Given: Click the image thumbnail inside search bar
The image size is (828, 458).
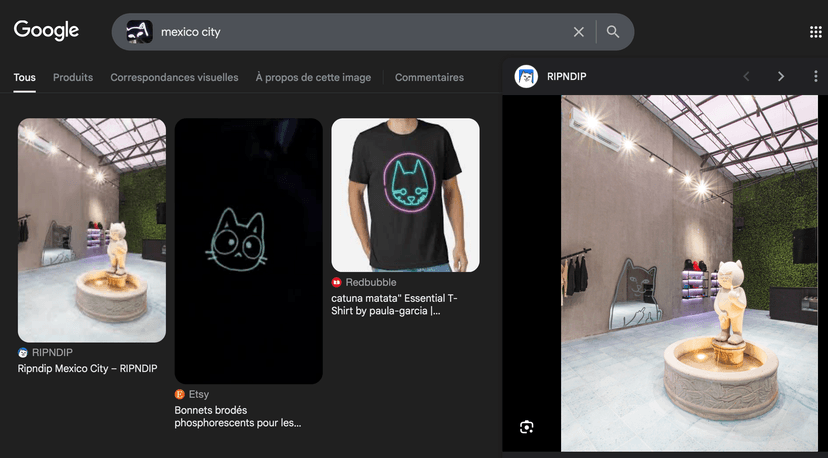Looking at the screenshot, I should point(139,32).
